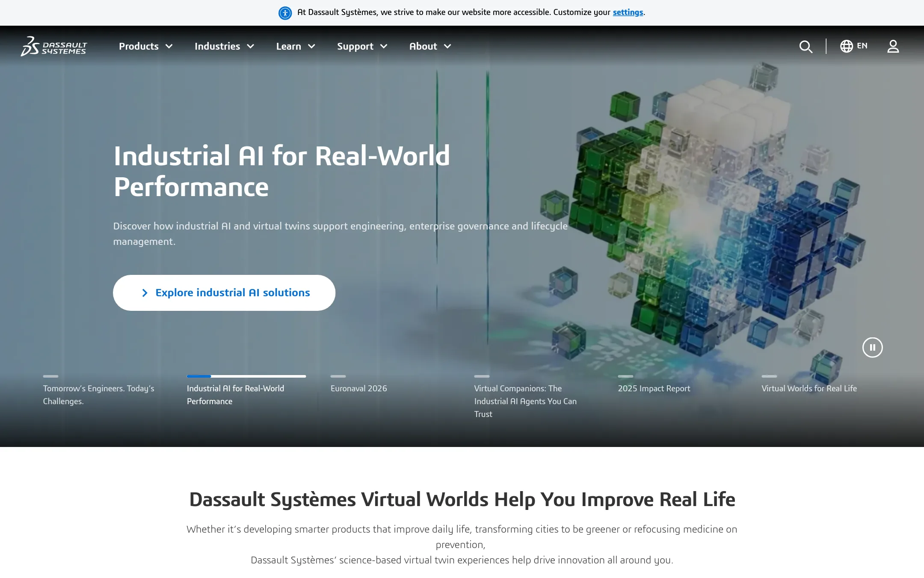Expand the Industries menu chevron
Viewport: 924px width, 578px height.
251,47
